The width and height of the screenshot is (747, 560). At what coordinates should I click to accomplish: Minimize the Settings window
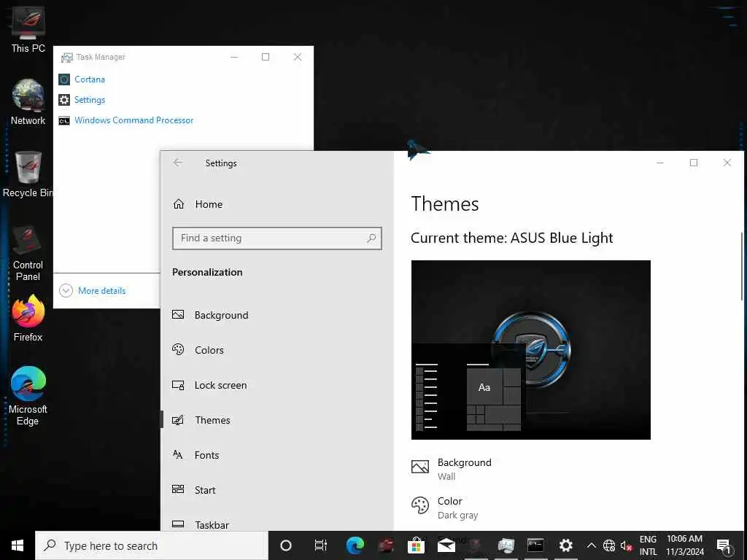(x=659, y=163)
